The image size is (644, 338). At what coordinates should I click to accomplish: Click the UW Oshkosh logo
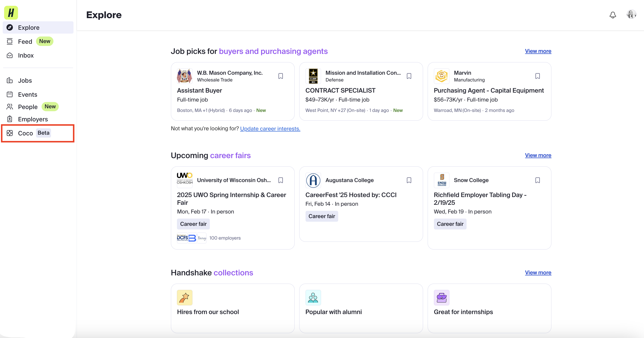184,180
